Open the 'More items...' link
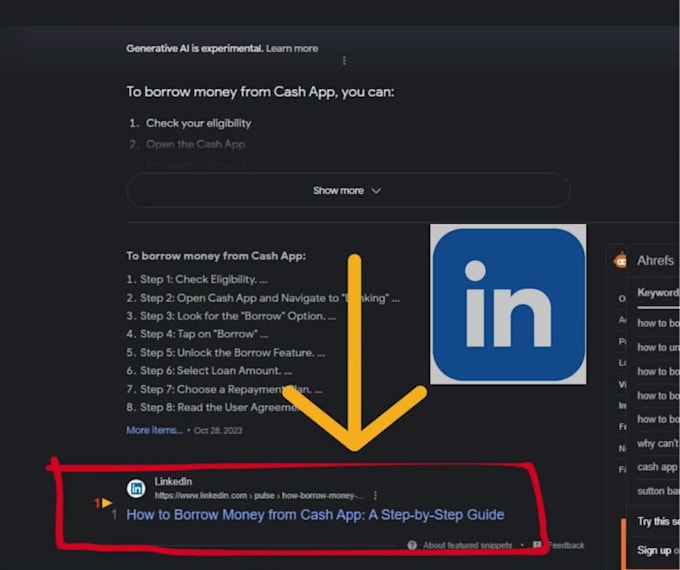 [x=154, y=430]
